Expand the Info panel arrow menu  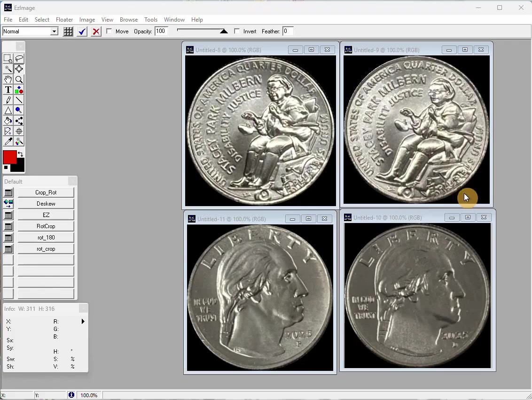[83, 321]
